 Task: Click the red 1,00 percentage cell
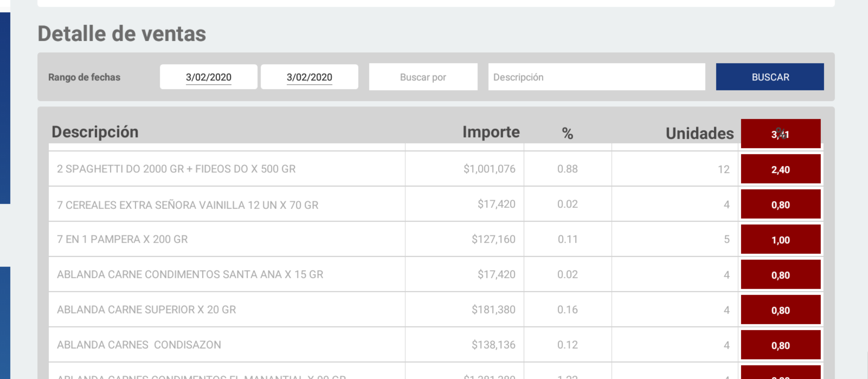[780, 240]
